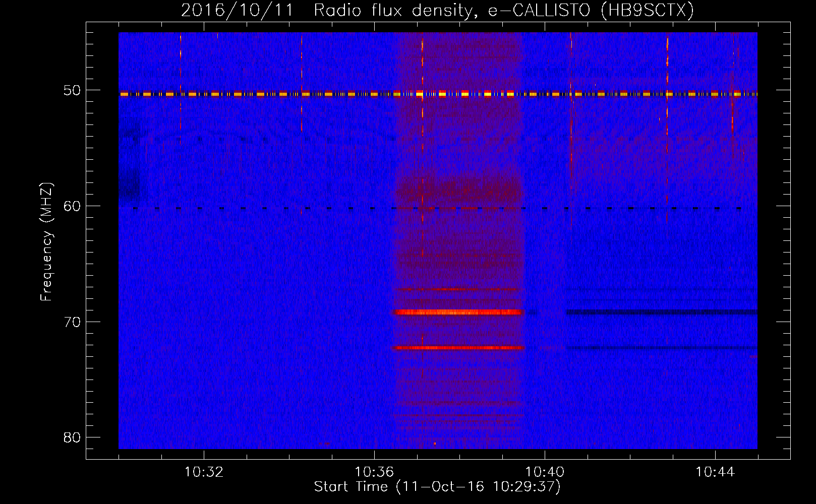Click the 'Start Time (11-Oct-16 10:29:37)' label
Screen dimensions: 816x504
pos(437,487)
